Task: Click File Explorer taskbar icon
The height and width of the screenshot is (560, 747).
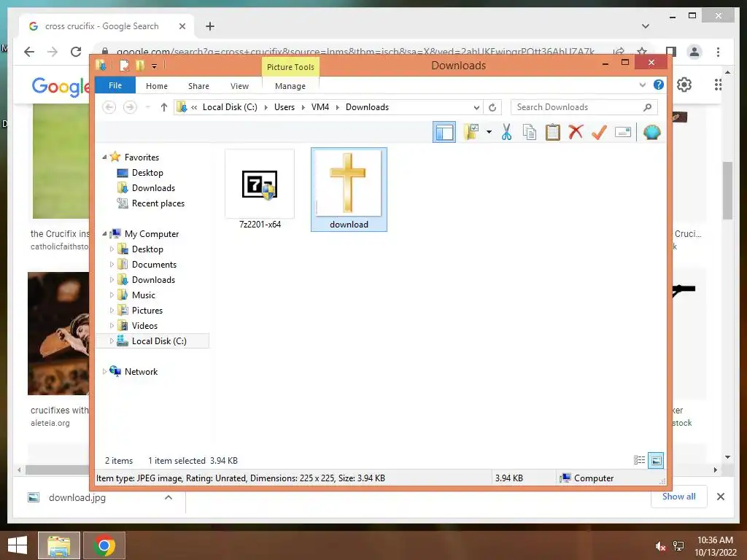Action: (x=59, y=545)
